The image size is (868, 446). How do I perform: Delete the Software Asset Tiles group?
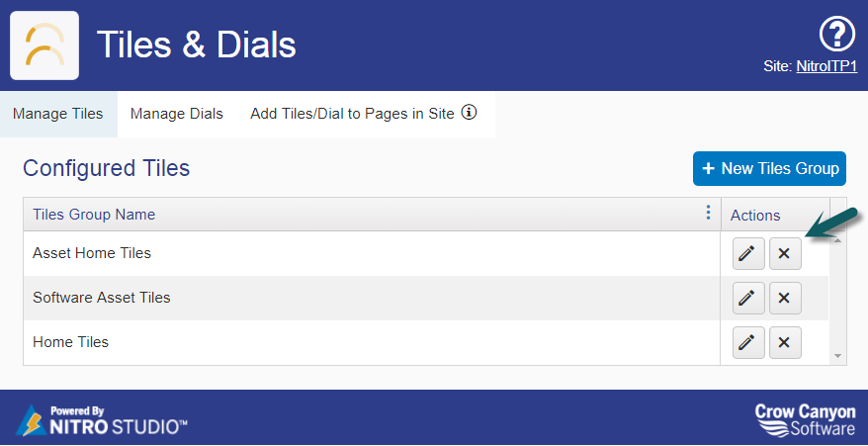pyautogui.click(x=784, y=298)
